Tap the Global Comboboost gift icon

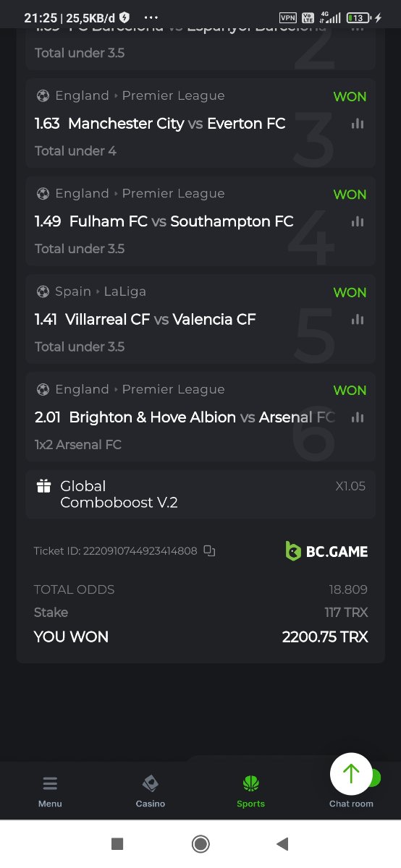(43, 486)
